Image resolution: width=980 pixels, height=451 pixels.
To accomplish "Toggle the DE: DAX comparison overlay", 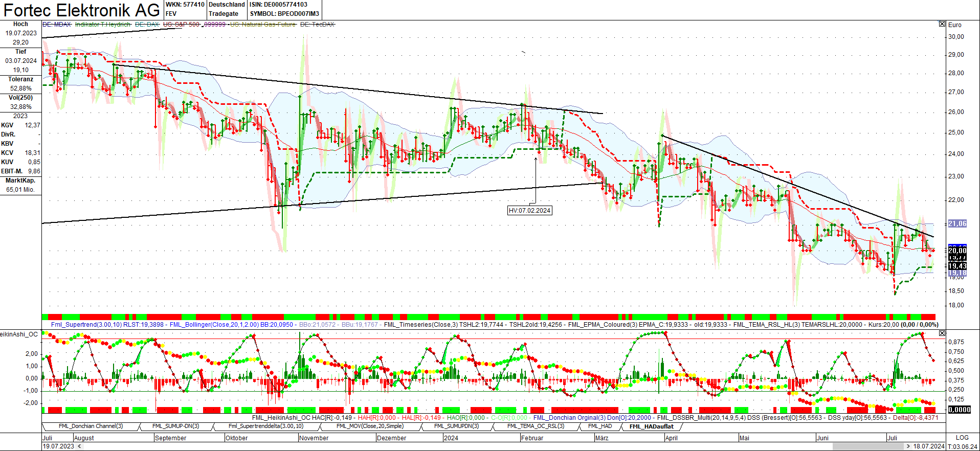I will tap(147, 25).
